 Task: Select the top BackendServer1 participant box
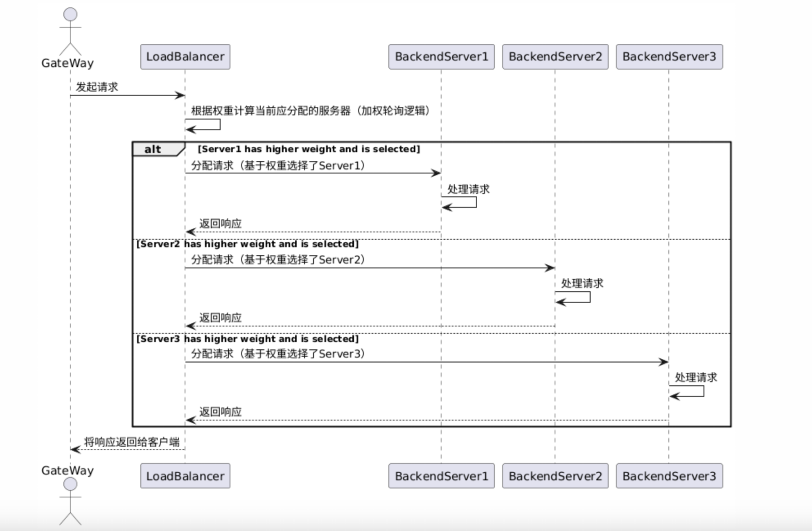(x=442, y=57)
